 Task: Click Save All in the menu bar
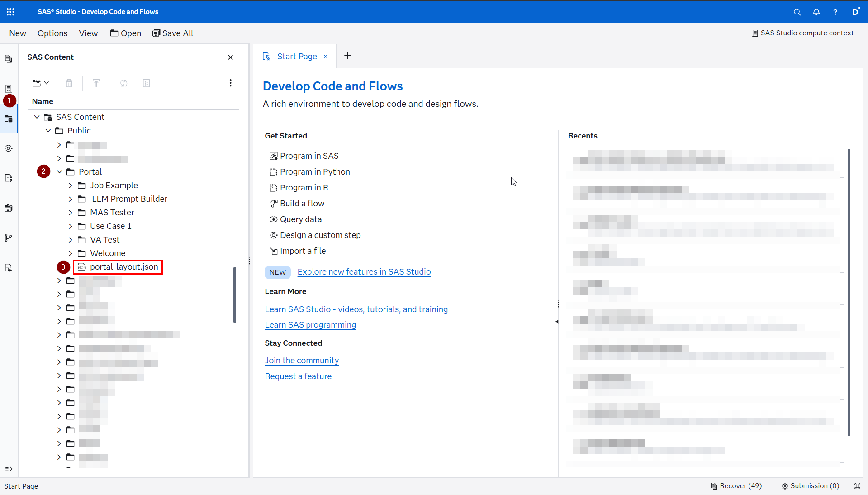[173, 33]
